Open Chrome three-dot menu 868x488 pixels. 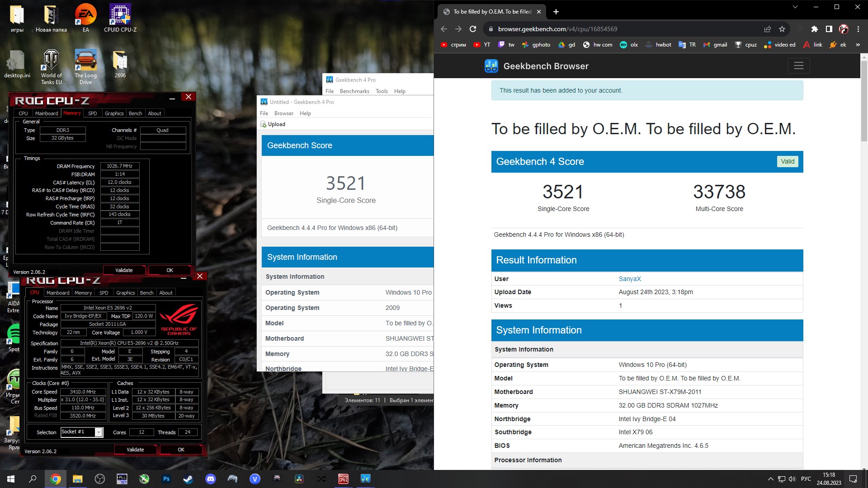click(x=858, y=29)
